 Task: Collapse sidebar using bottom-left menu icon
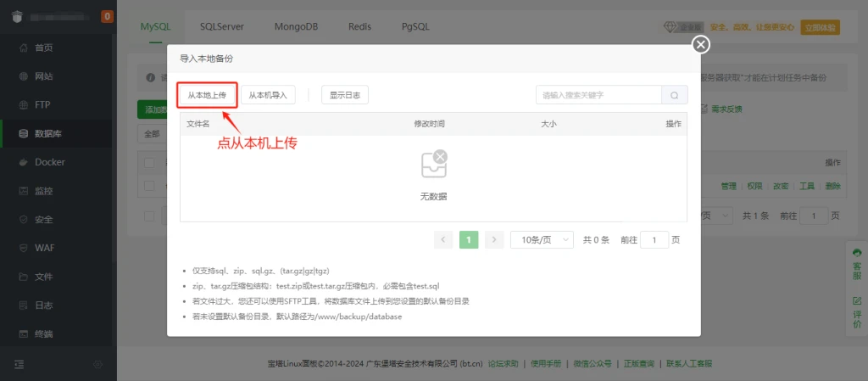[x=19, y=364]
